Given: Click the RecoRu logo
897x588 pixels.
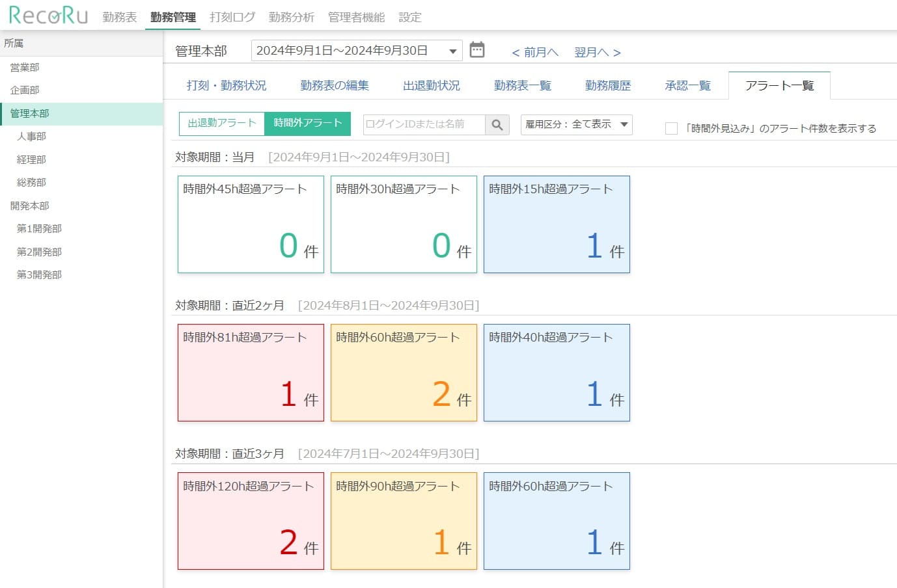Looking at the screenshot, I should click(48, 16).
